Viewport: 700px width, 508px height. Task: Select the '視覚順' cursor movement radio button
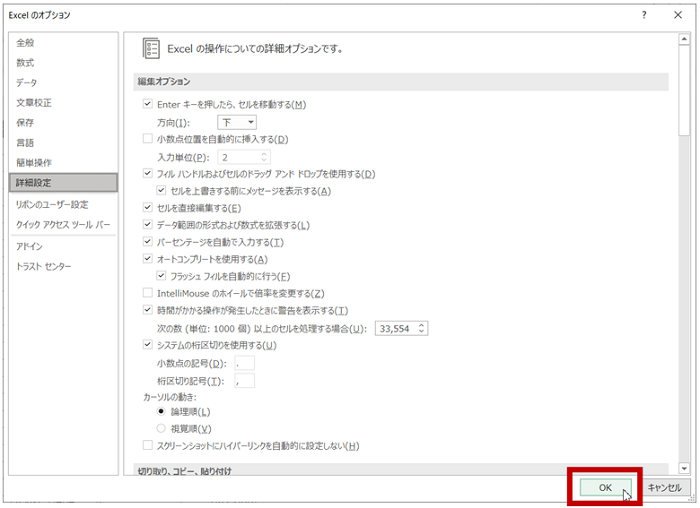click(161, 428)
